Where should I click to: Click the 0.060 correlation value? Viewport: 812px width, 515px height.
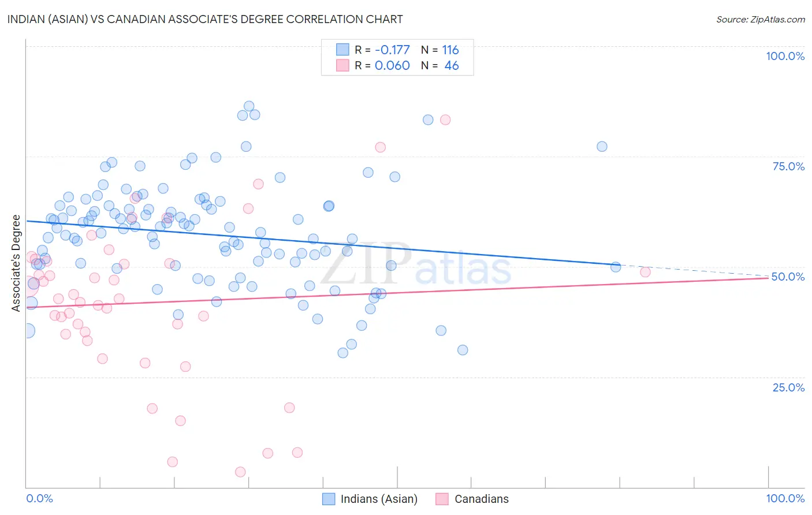[392, 65]
